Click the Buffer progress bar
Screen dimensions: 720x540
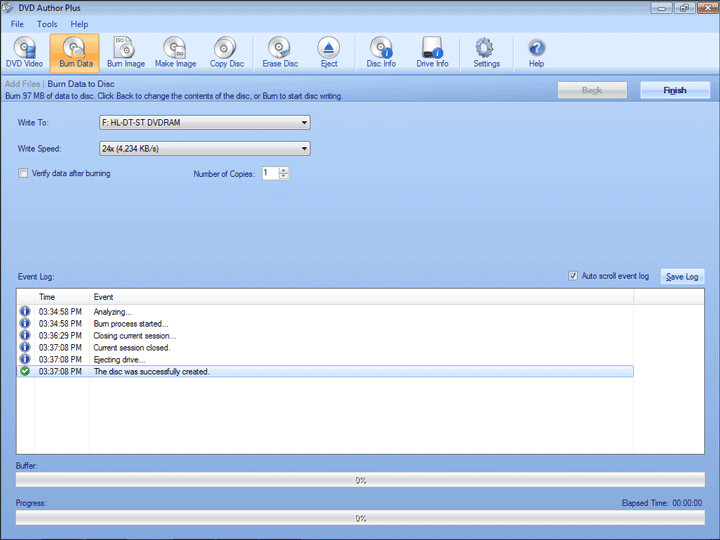(x=360, y=480)
